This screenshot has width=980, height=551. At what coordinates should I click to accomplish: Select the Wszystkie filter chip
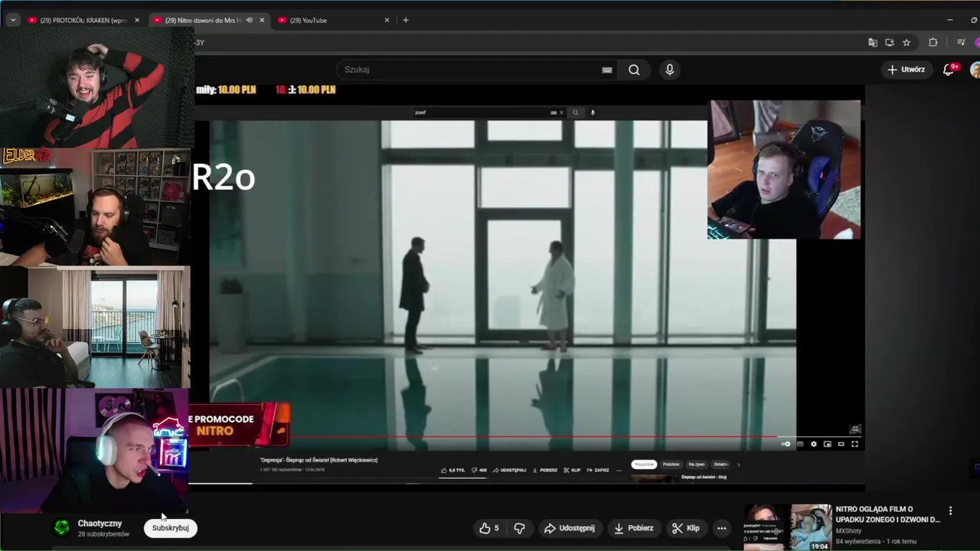[644, 465]
